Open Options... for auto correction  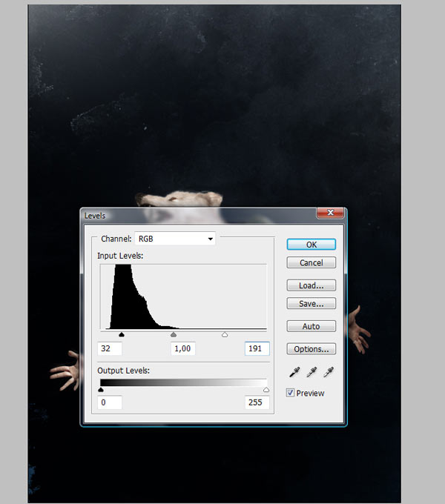click(311, 349)
